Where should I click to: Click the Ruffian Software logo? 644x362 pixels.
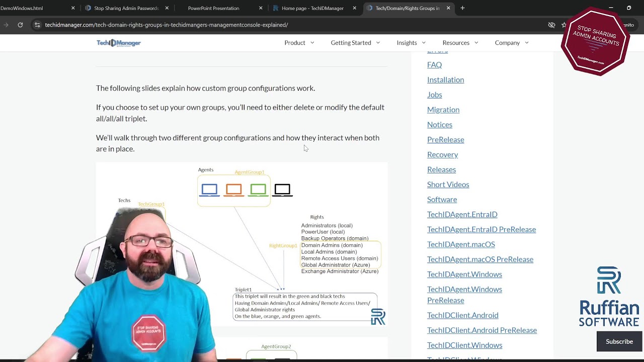coord(609,297)
